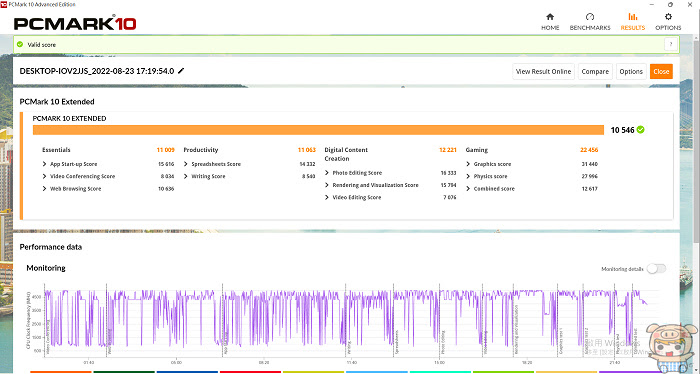Click the PCMARK10 logo
This screenshot has width=700, height=374.
pyautogui.click(x=75, y=23)
